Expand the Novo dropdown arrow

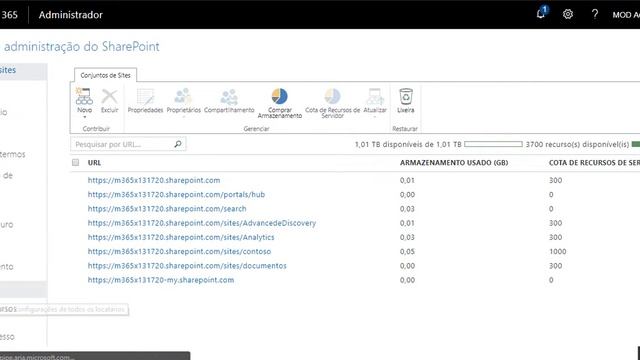click(84, 118)
